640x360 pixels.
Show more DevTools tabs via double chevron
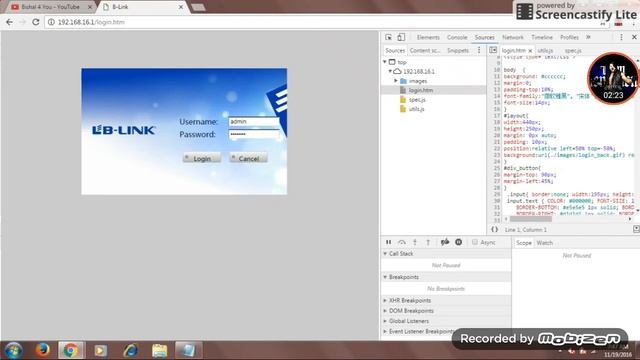pyautogui.click(x=588, y=37)
